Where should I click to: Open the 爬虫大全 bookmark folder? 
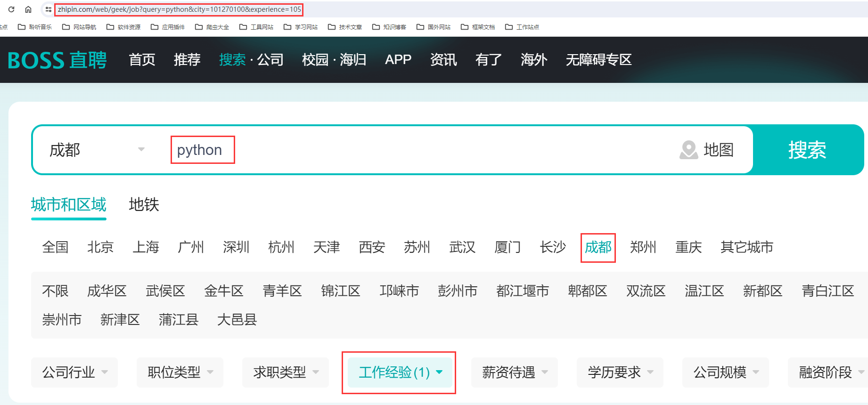pyautogui.click(x=212, y=27)
